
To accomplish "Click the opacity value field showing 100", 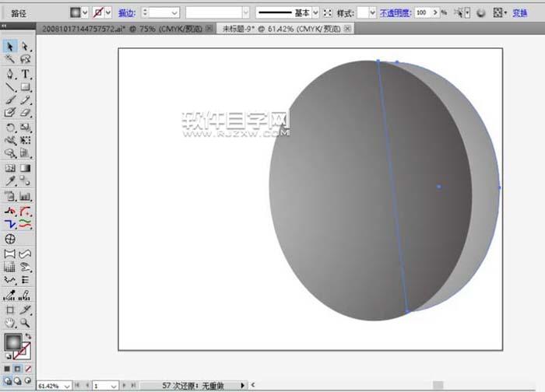I will point(423,13).
